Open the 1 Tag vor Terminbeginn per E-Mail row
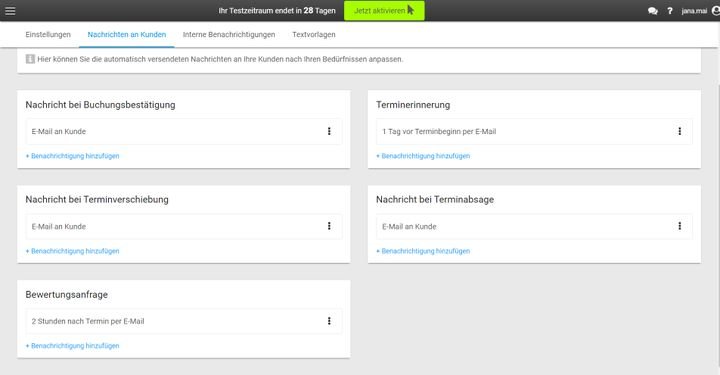 tap(534, 131)
